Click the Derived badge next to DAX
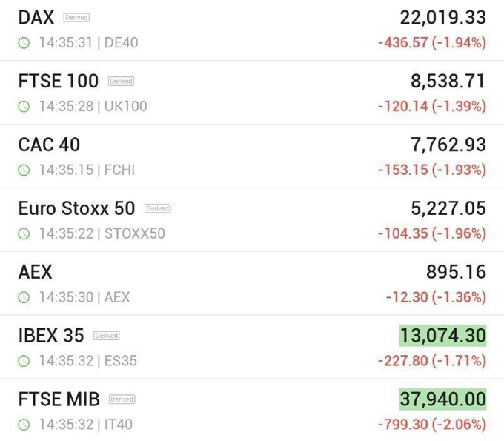 tap(76, 17)
